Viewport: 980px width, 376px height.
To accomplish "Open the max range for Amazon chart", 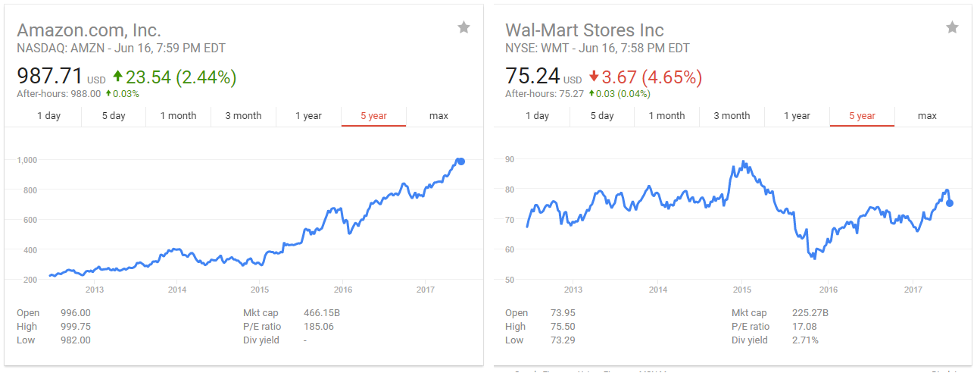I will coord(439,116).
